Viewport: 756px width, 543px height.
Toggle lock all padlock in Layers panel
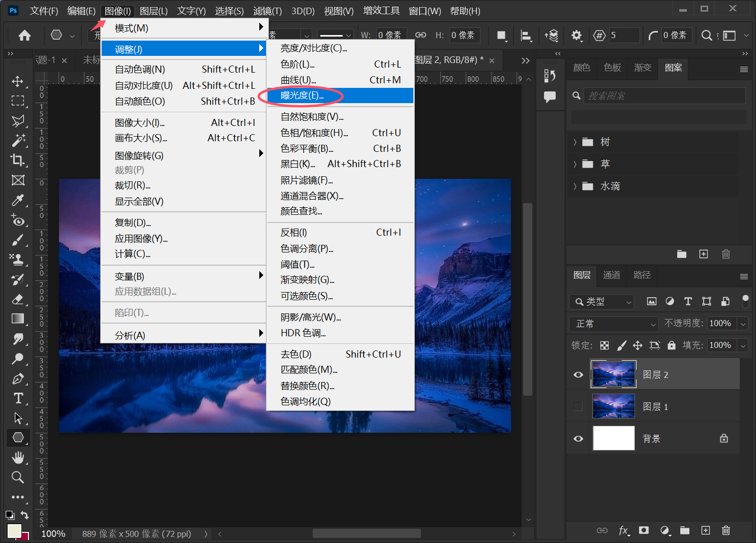coord(672,345)
